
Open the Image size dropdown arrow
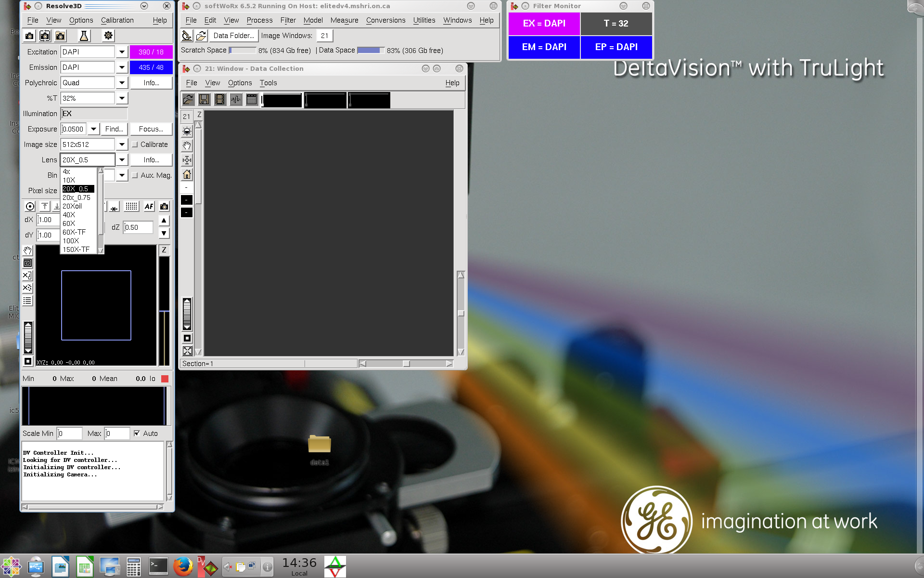[122, 144]
